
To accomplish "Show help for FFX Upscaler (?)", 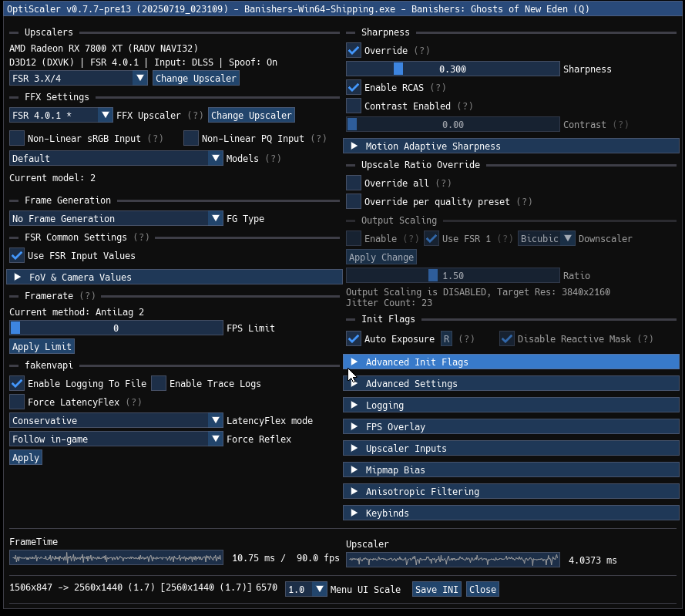I will coord(195,116).
